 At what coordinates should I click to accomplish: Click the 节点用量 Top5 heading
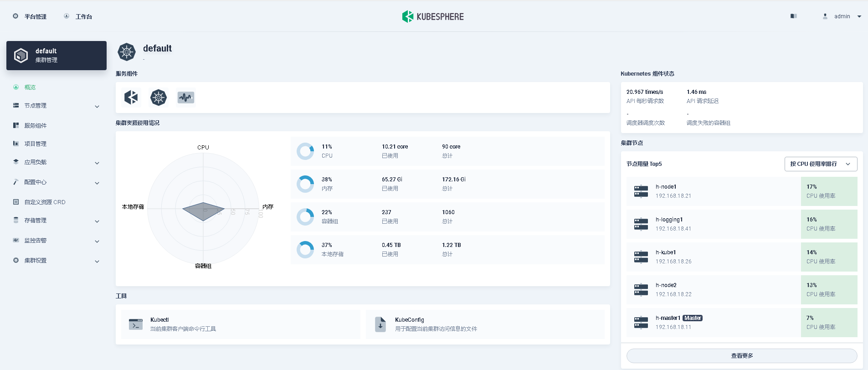(x=644, y=164)
